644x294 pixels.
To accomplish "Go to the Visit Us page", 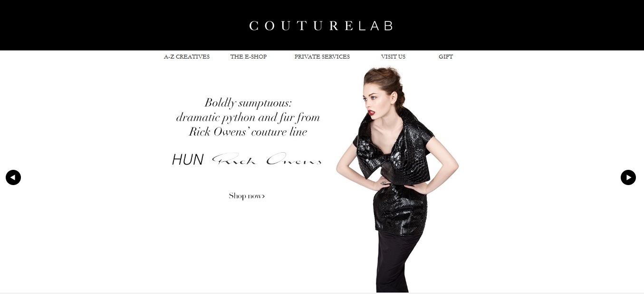I will click(x=393, y=57).
